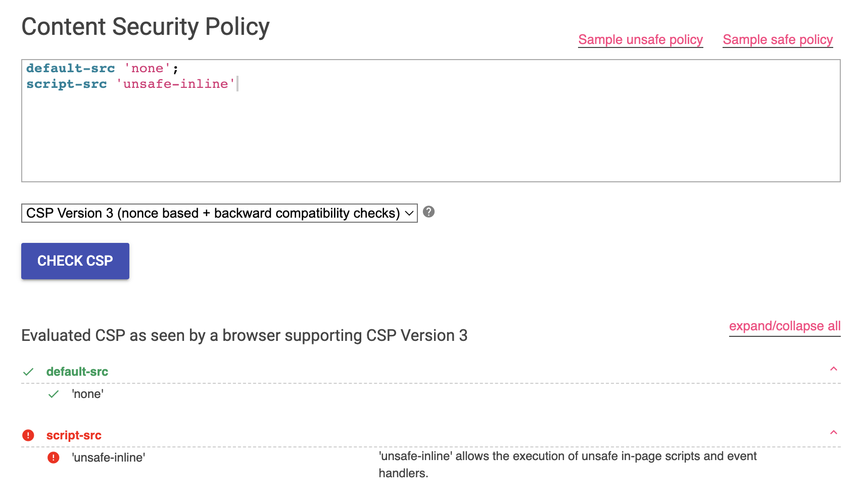Click the 'unsafe-inline' value under script-src

[x=109, y=458]
